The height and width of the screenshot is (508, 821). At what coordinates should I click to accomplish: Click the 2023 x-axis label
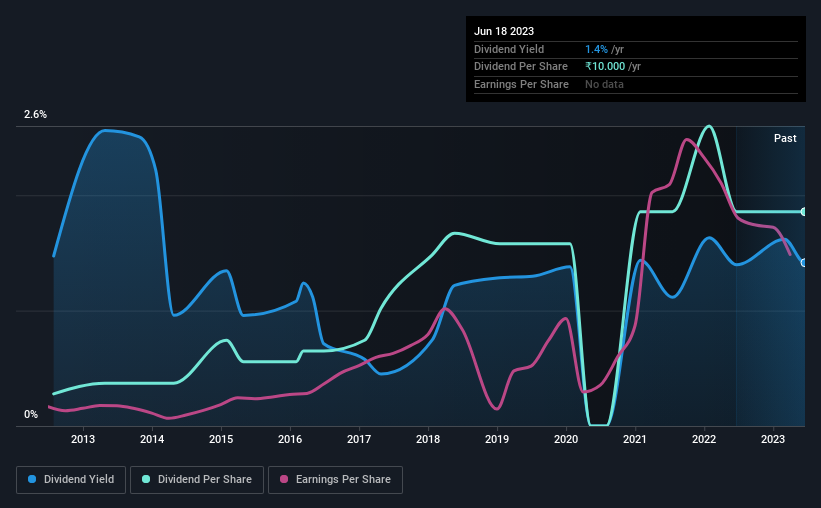pos(773,439)
